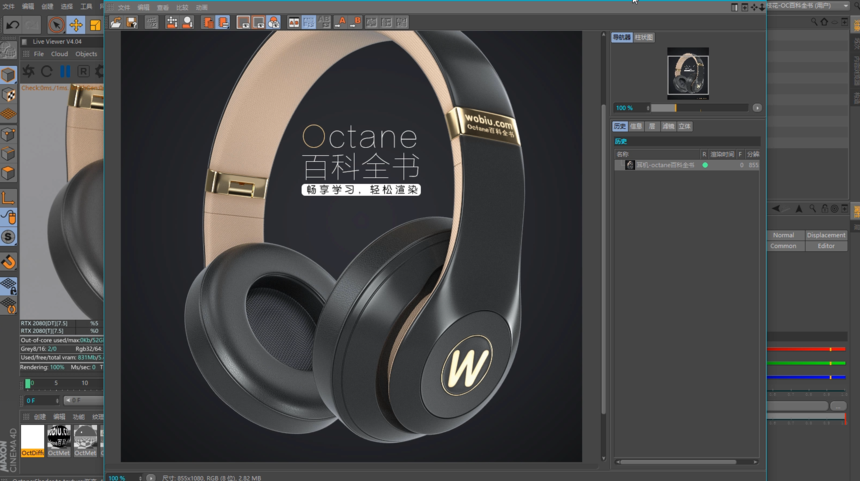Switch to 柱状图 histogram tab
860x481 pixels.
(643, 37)
